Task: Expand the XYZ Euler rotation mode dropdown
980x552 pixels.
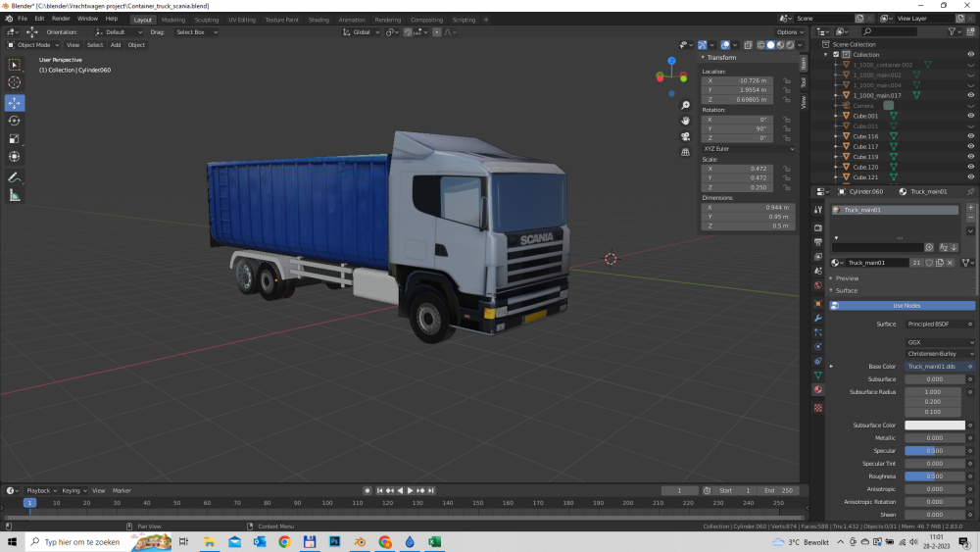Action: [x=749, y=148]
